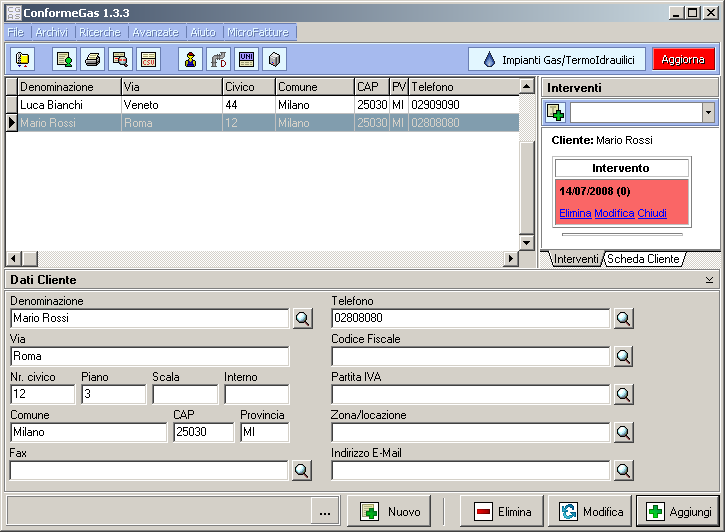Click the Provincia input field
Image resolution: width=725 pixels, height=532 pixels.
265,432
